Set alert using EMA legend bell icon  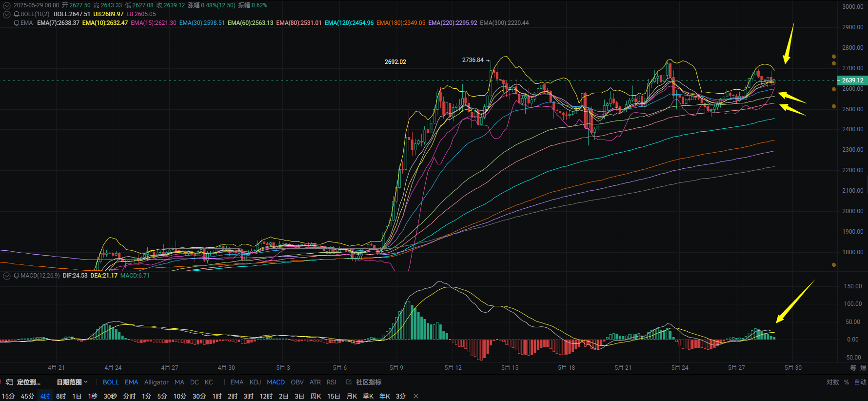(17, 23)
